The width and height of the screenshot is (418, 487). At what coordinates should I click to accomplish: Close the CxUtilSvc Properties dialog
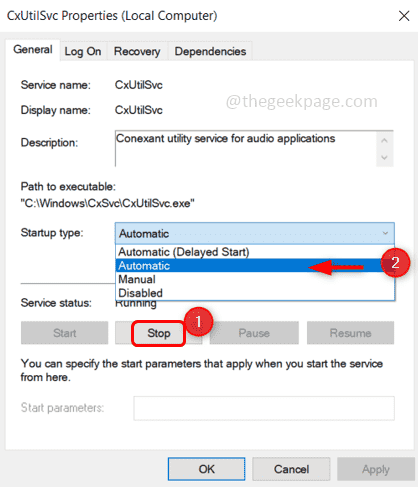click(x=404, y=16)
